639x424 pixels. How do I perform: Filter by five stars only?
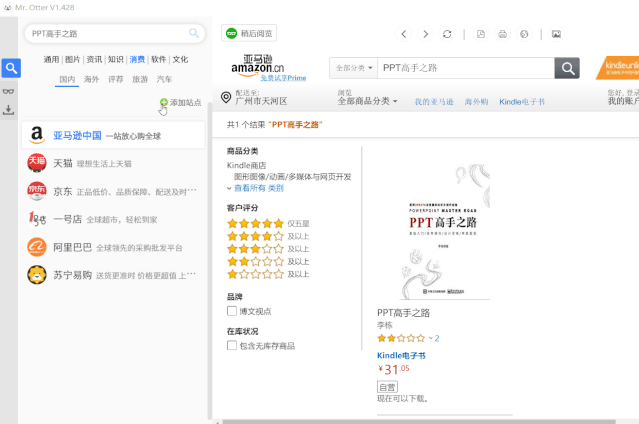click(268, 223)
